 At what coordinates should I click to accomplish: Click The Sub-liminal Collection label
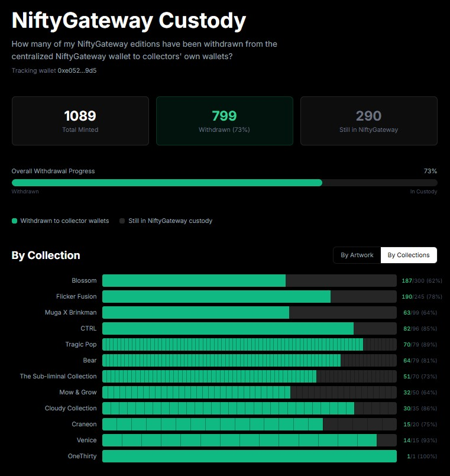[59, 377]
